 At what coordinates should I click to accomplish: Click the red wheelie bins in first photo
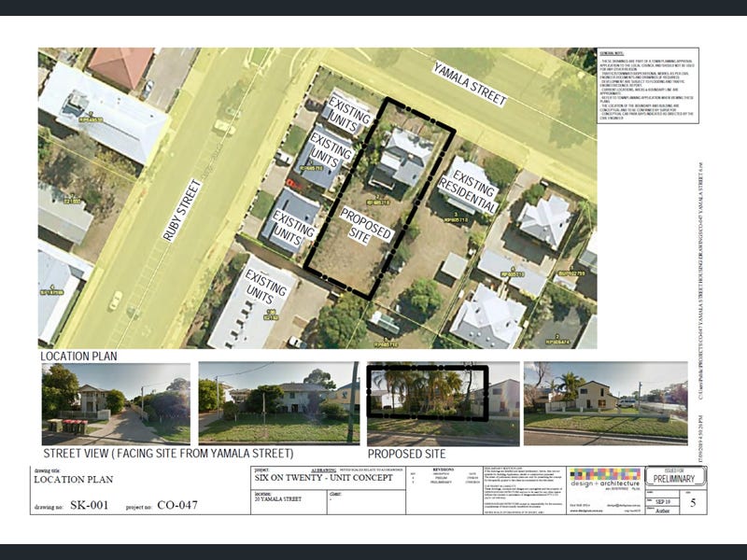(68, 426)
